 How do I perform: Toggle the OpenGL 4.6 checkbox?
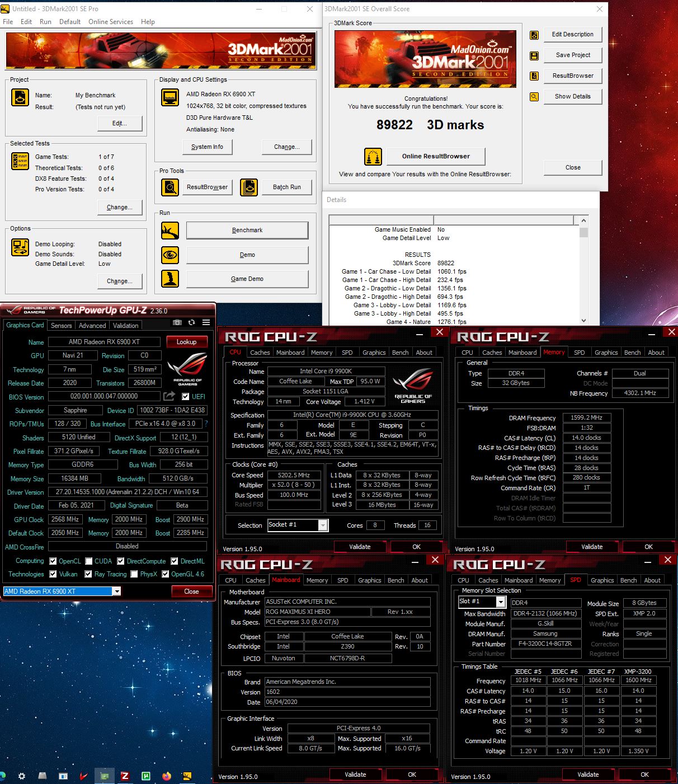pyautogui.click(x=166, y=574)
